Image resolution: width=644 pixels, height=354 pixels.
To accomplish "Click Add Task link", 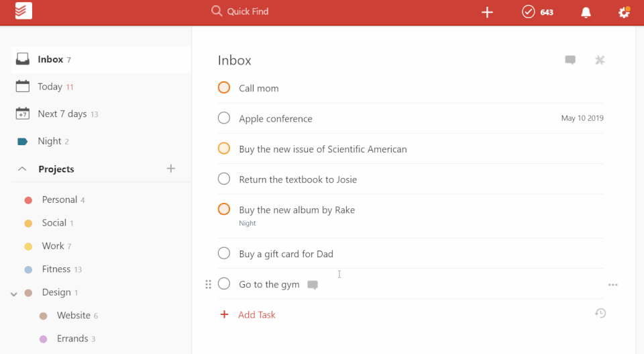I will [x=256, y=314].
